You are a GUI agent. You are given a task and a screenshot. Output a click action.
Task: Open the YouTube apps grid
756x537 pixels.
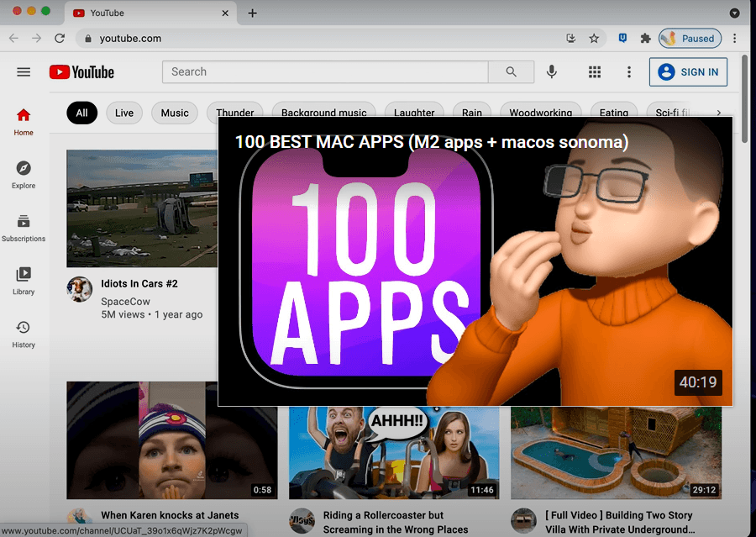[x=595, y=72]
